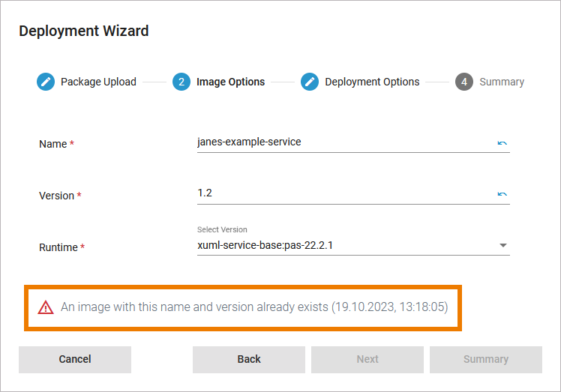Click the Package Upload pencil step icon

click(x=46, y=82)
